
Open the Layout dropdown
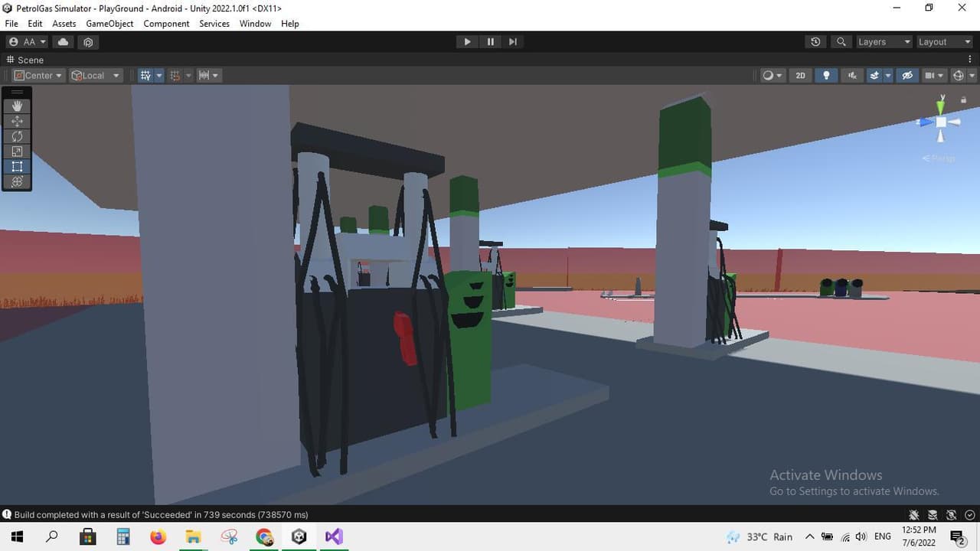click(x=944, y=42)
